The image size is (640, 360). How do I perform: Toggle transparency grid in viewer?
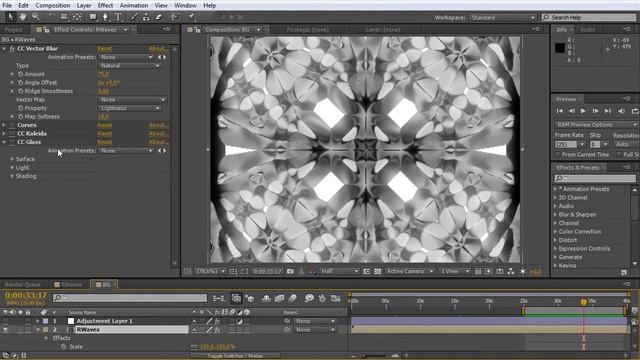[378, 271]
